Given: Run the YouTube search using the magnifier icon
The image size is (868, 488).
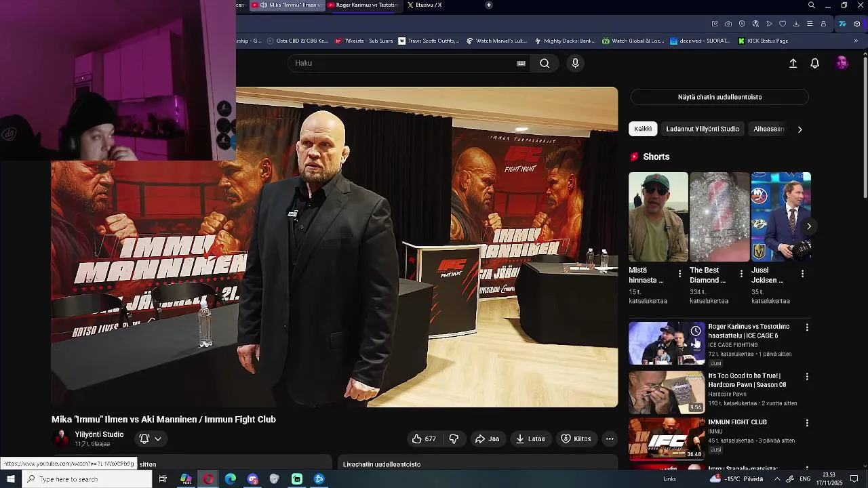Looking at the screenshot, I should click(545, 63).
